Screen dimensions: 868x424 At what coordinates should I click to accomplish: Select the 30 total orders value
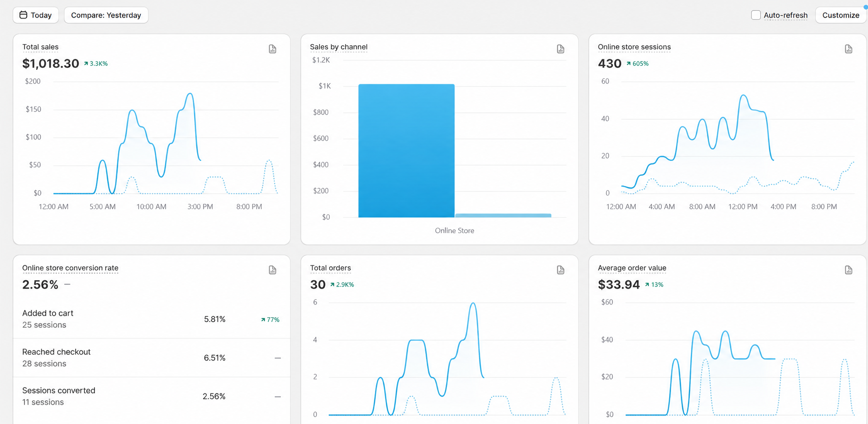pyautogui.click(x=317, y=284)
